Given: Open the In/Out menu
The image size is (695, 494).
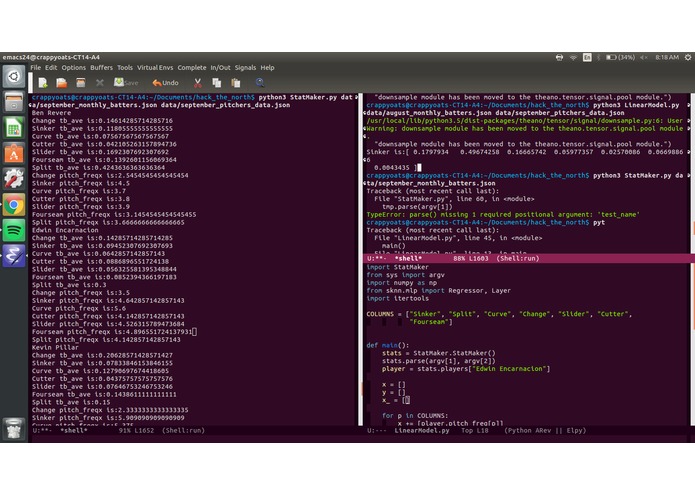Looking at the screenshot, I should coord(220,67).
